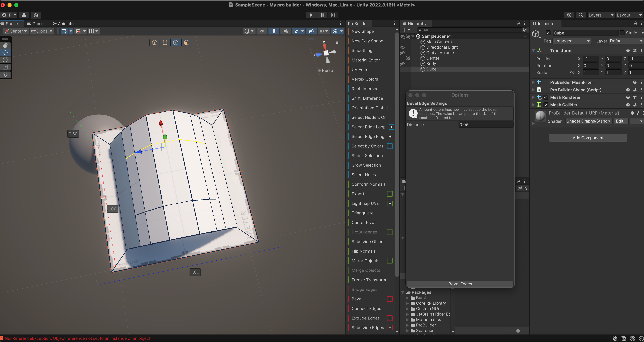Uncheck the Cube active checkbox

[x=548, y=33]
